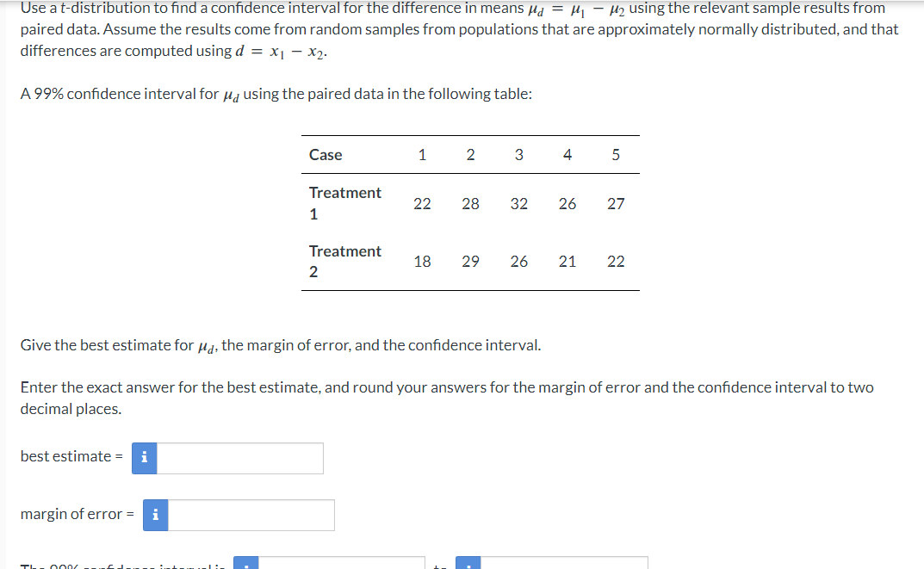The width and height of the screenshot is (924, 569).
Task: Click the value 32 under Case 3
Action: [519, 203]
